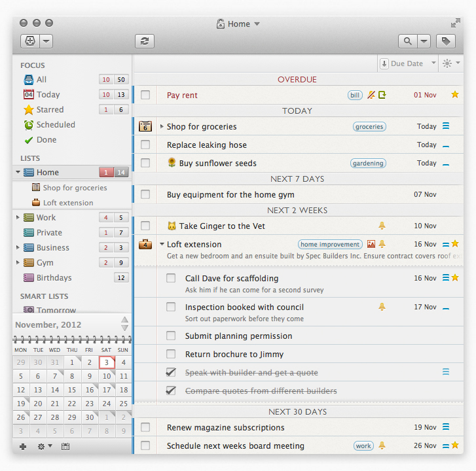Click the star on Schedule next weeks board meeting
The width and height of the screenshot is (476, 471).
(x=455, y=445)
